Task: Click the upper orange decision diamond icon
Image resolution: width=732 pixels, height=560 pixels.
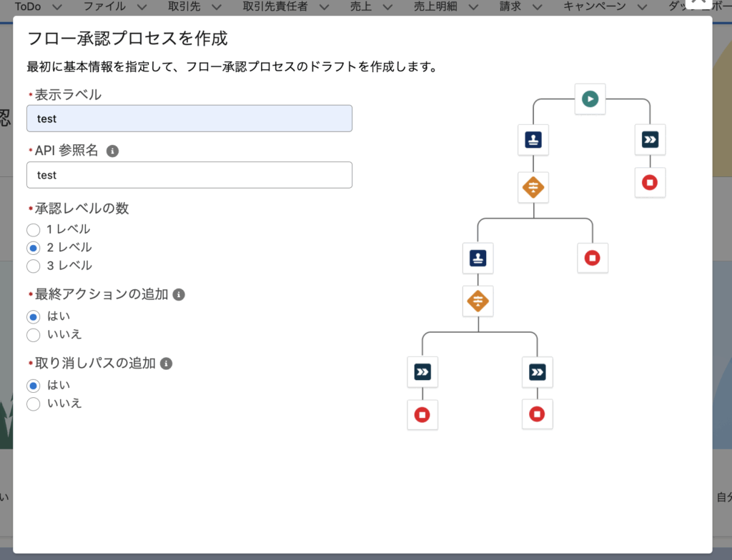Action: point(533,188)
